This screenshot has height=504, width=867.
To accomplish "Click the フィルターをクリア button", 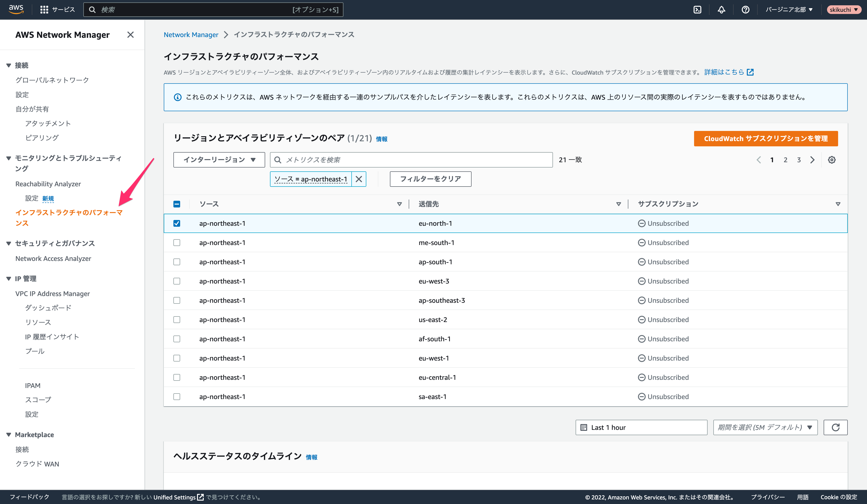I will [x=429, y=179].
